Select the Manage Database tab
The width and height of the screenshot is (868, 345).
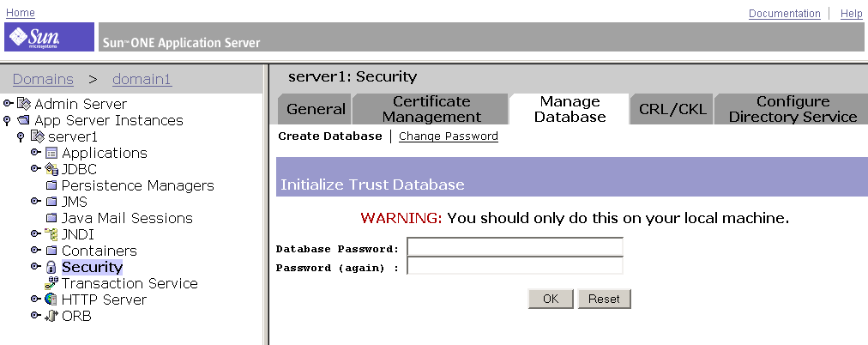[570, 109]
